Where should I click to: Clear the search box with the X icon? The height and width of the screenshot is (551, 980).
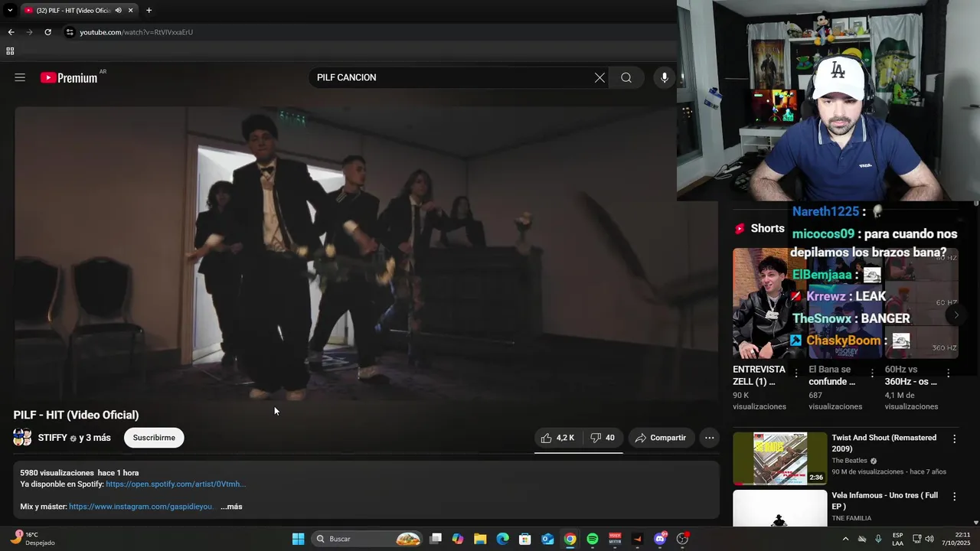click(599, 77)
